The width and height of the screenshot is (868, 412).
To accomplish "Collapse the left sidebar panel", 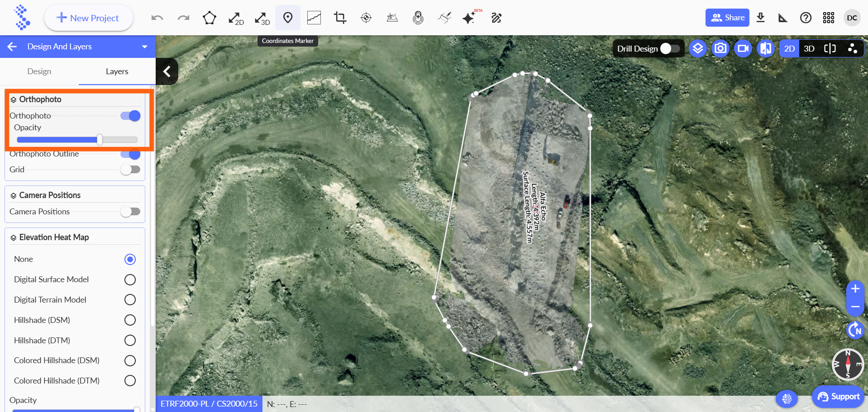I will 167,71.
